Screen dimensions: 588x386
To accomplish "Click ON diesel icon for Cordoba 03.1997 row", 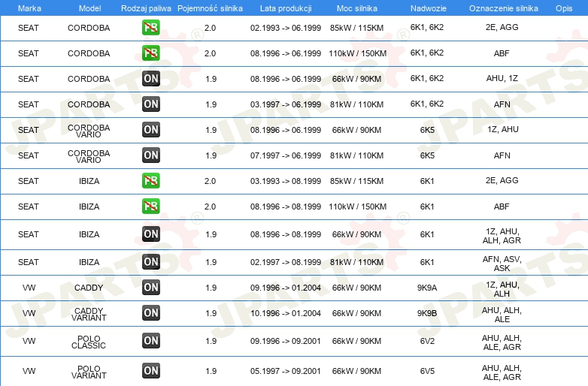I will (150, 104).
